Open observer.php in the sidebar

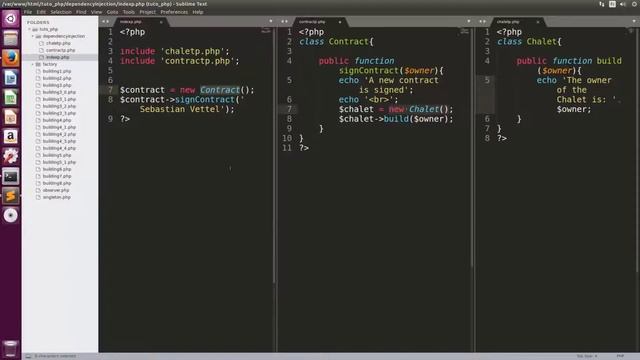coord(56,190)
